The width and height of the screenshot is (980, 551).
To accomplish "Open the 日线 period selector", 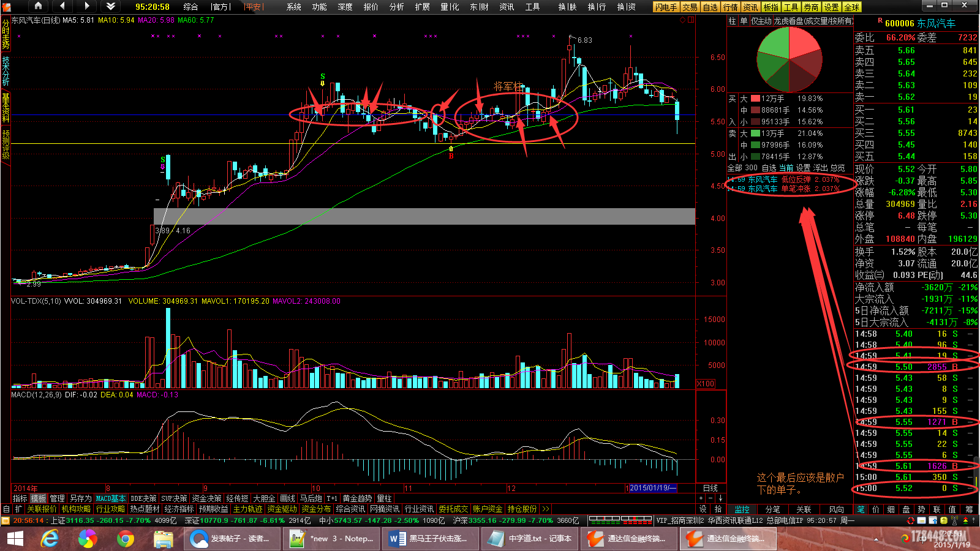I will coord(710,488).
